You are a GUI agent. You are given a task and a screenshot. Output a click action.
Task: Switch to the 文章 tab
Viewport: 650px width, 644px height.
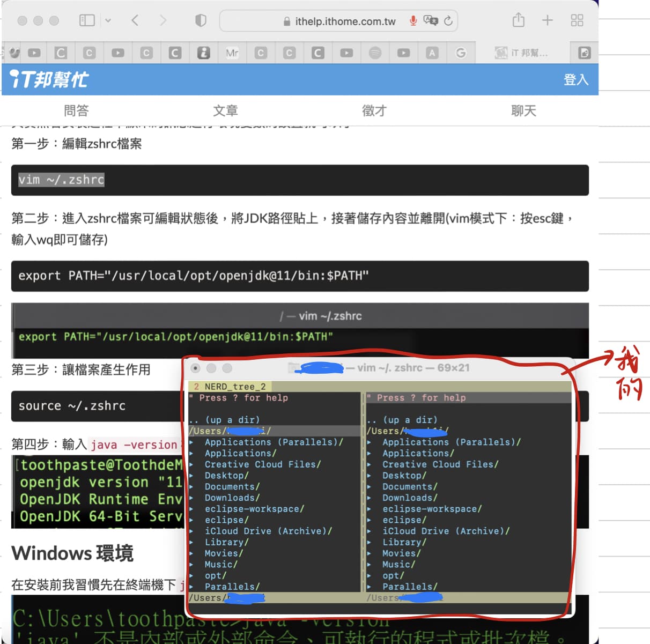click(226, 111)
